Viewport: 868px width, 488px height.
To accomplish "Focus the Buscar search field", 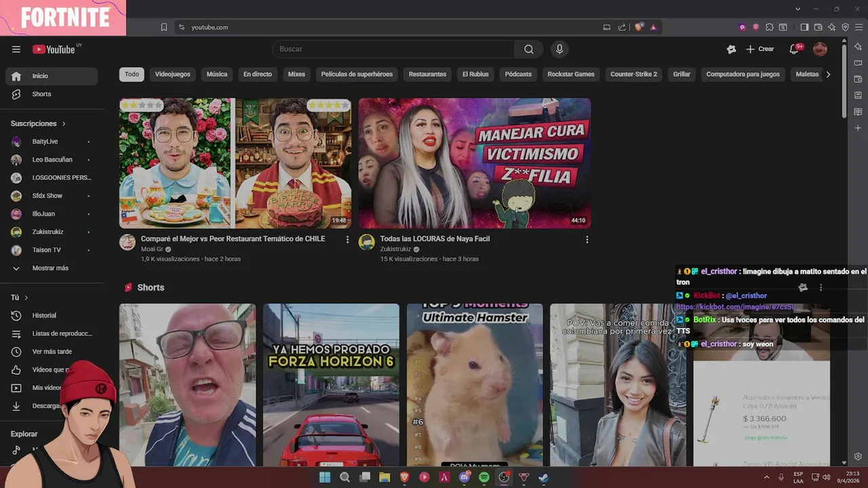I will point(393,49).
